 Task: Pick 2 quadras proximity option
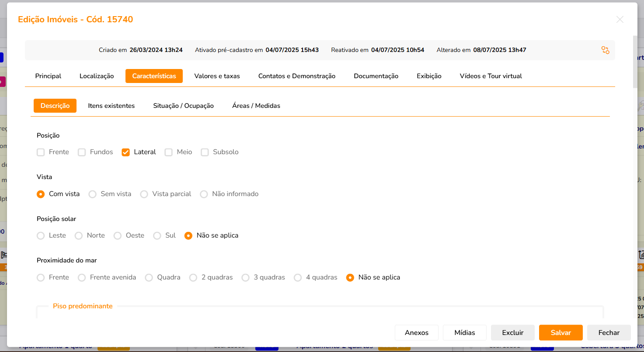click(x=193, y=278)
